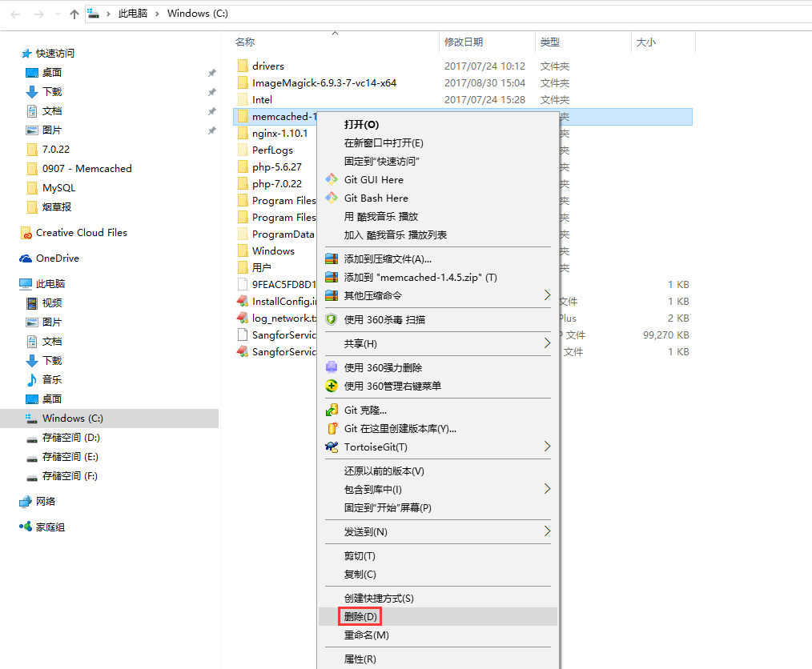
Task: Click Windows (C:) breadcrumb in address bar
Action: pos(197,14)
